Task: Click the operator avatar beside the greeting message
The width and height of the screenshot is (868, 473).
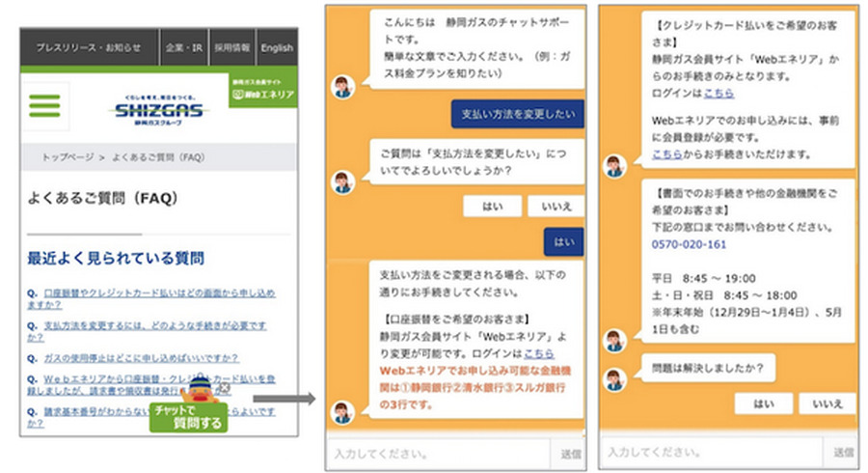Action: [341, 86]
